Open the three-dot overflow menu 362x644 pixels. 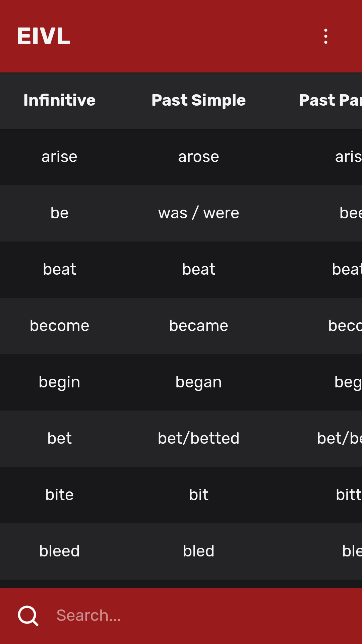(x=326, y=37)
